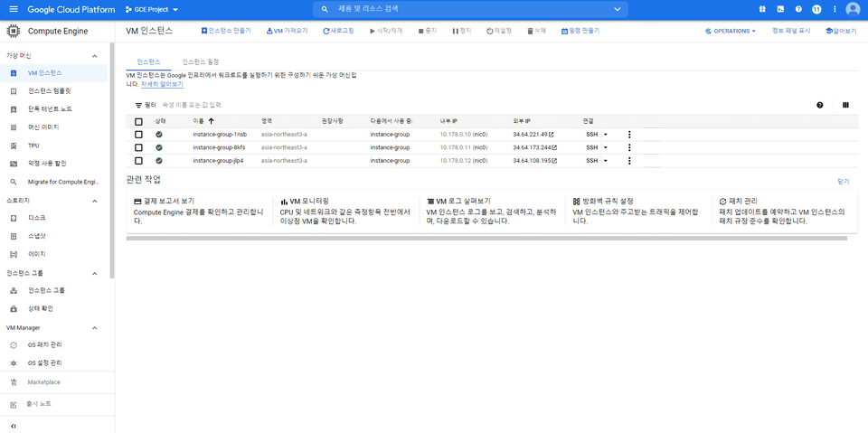Image resolution: width=868 pixels, height=433 pixels.
Task: Open the gift icon in top bar
Action: [x=761, y=9]
